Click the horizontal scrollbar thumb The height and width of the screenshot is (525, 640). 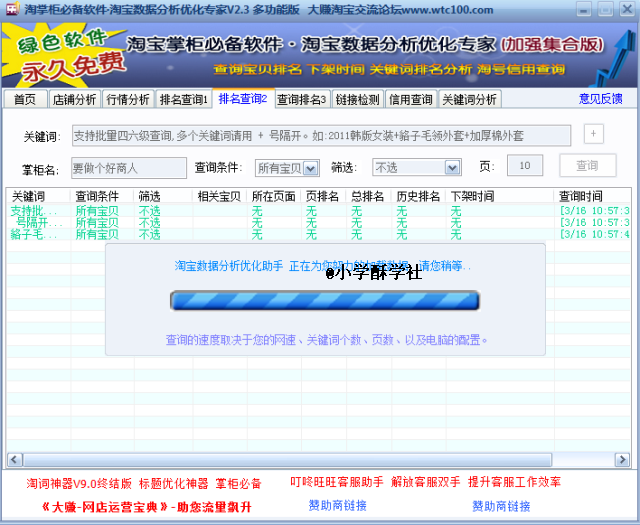click(287, 460)
